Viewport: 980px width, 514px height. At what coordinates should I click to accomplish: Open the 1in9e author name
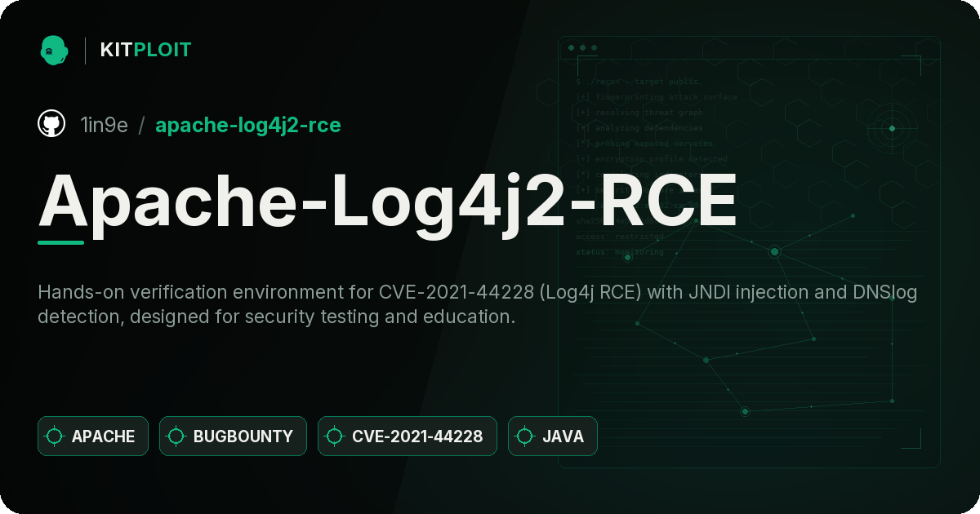pos(104,125)
